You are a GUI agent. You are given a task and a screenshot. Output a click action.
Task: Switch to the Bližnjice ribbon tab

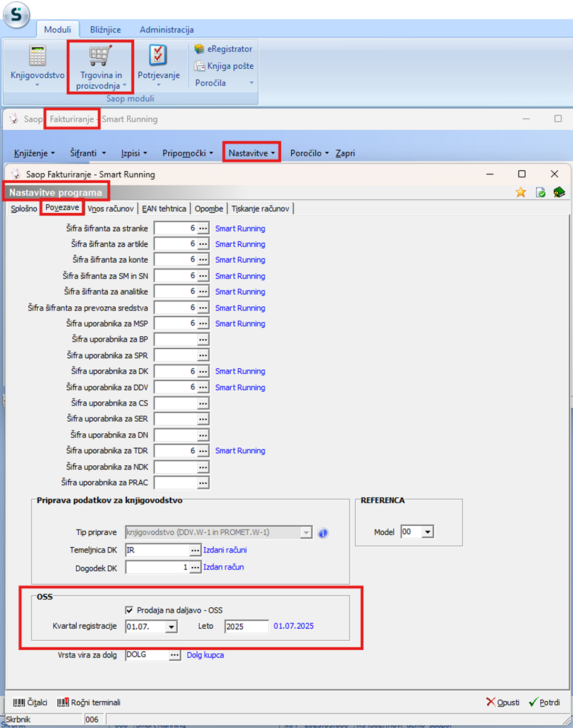105,29
